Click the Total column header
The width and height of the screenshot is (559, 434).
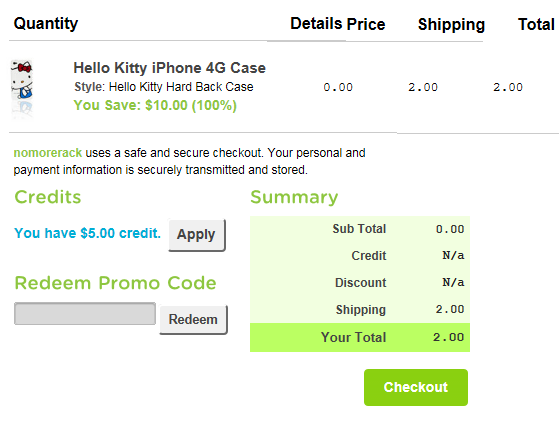point(536,25)
